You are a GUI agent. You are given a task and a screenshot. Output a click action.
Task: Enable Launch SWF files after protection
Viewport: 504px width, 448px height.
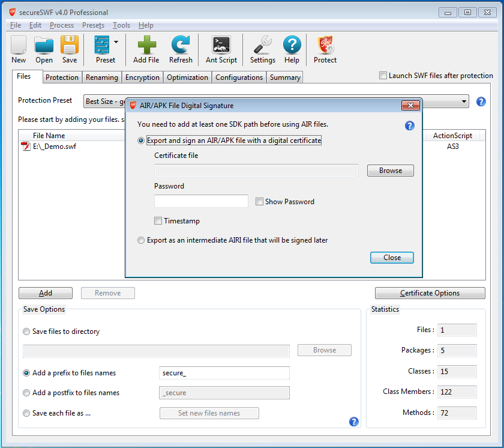(x=383, y=76)
